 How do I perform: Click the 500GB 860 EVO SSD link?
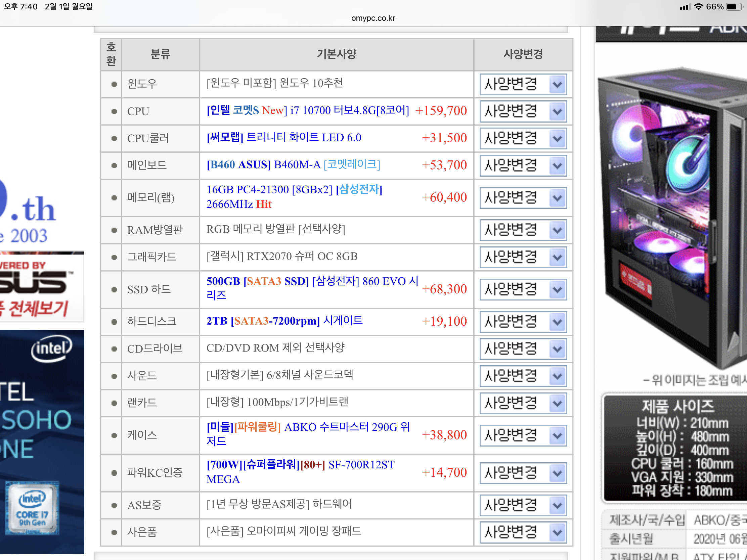tap(312, 288)
